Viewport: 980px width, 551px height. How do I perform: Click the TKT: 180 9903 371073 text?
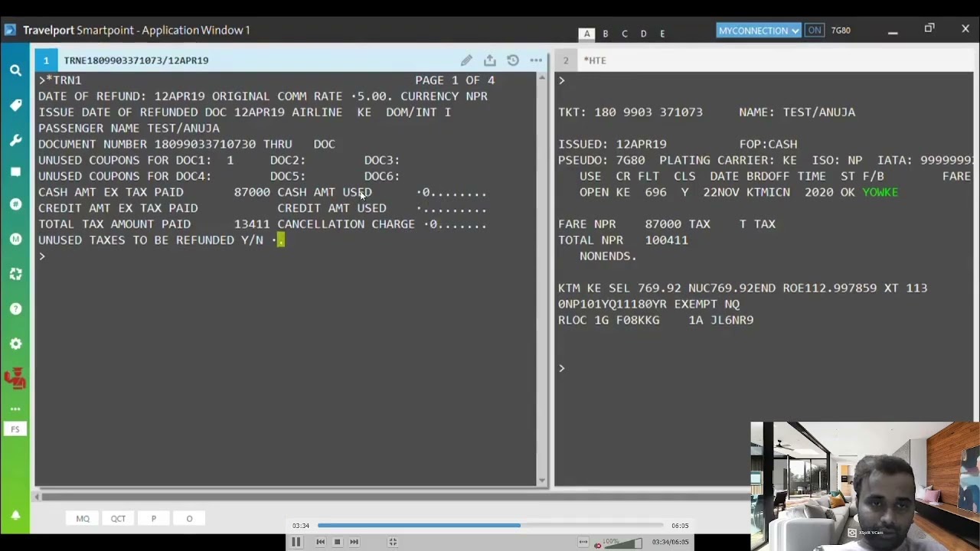[x=630, y=112]
